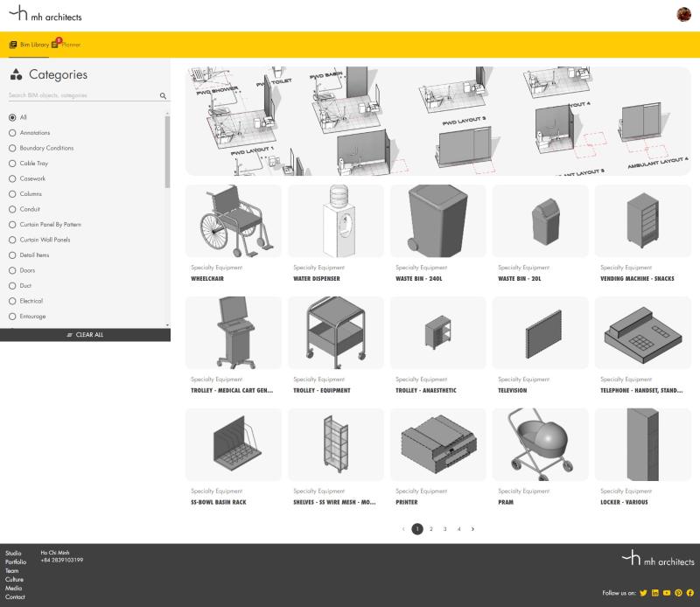
Task: Select the All category radio button
Action: (x=12, y=117)
